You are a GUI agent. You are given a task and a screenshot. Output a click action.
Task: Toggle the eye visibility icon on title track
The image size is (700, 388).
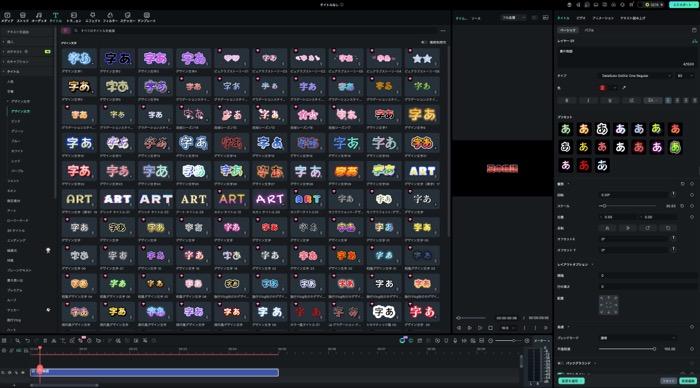click(x=24, y=372)
